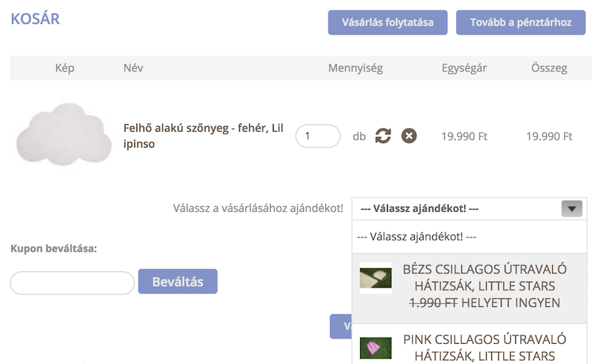Click the coupon code input field
This screenshot has width=600, height=364.
point(72,282)
